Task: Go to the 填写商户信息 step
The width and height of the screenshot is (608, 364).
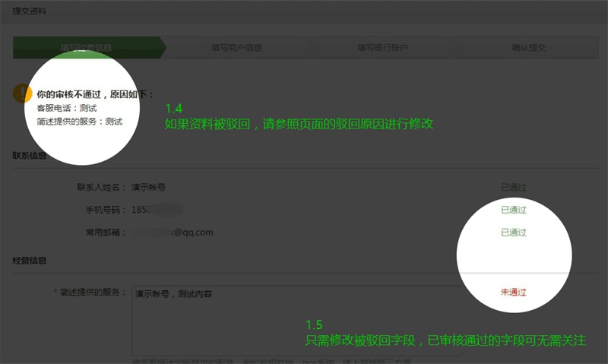Action: [x=236, y=48]
